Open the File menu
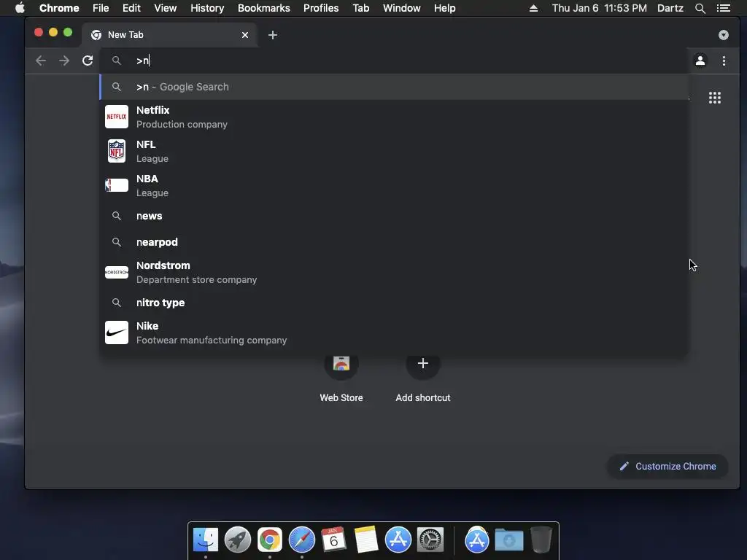This screenshot has height=560, width=747. point(101,8)
